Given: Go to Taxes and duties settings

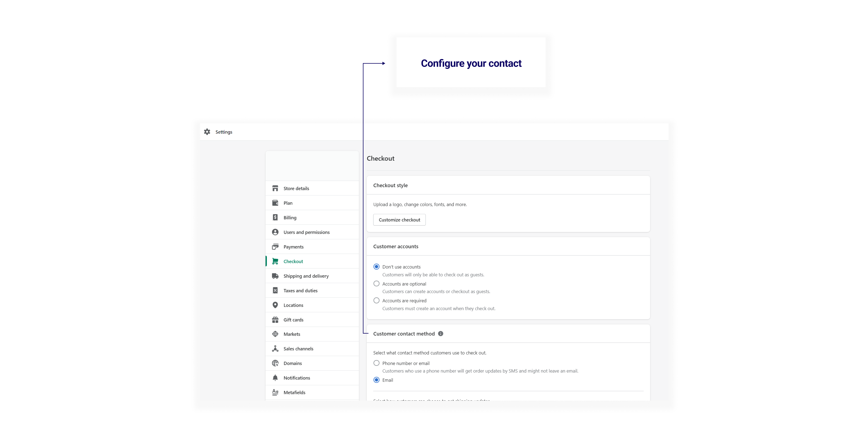Looking at the screenshot, I should (300, 291).
